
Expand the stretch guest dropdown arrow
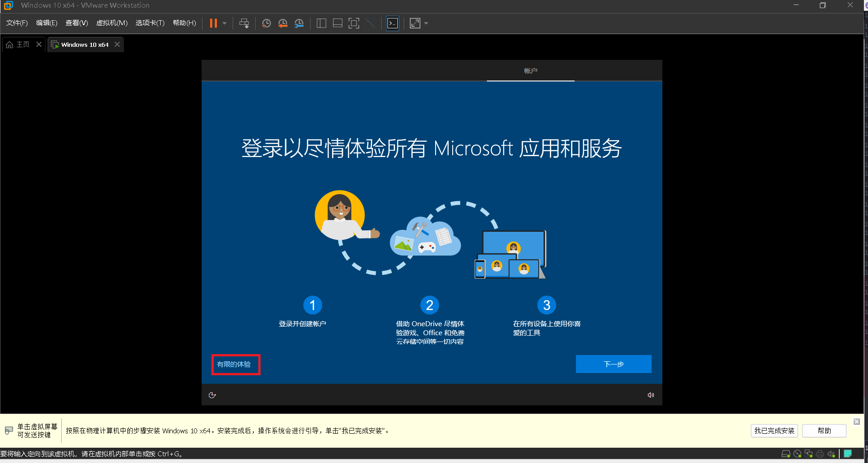coord(426,23)
